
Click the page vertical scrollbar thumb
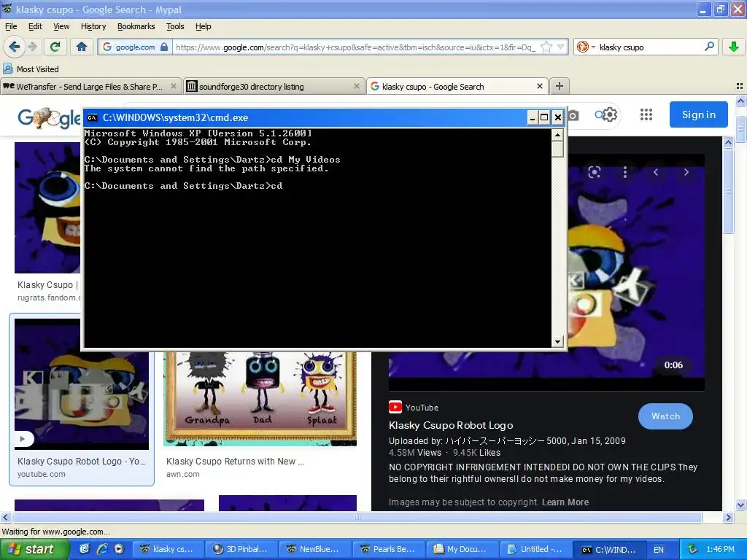click(740, 128)
